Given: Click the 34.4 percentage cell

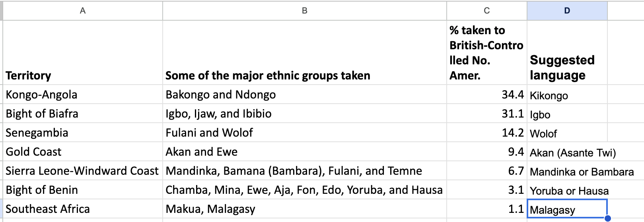Looking at the screenshot, I should click(x=487, y=94).
